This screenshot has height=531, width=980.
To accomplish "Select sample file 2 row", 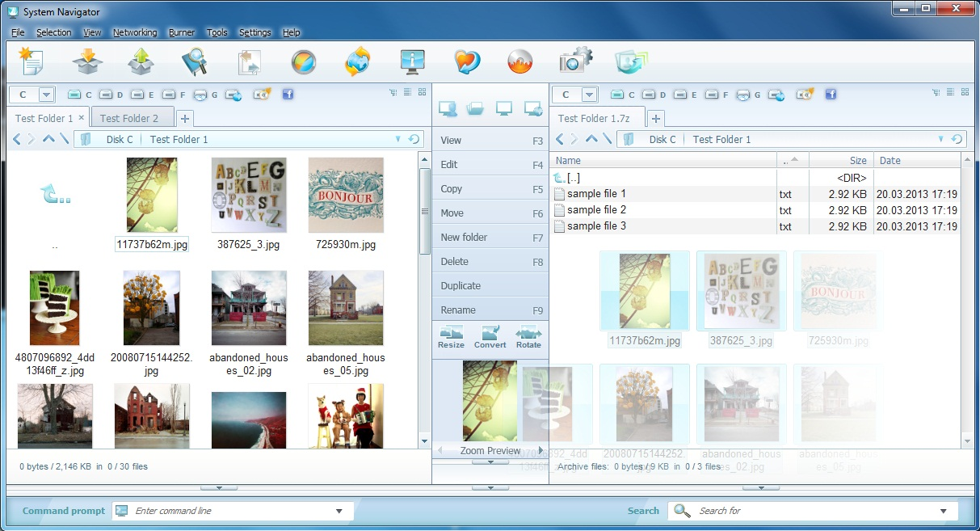I will click(x=757, y=210).
